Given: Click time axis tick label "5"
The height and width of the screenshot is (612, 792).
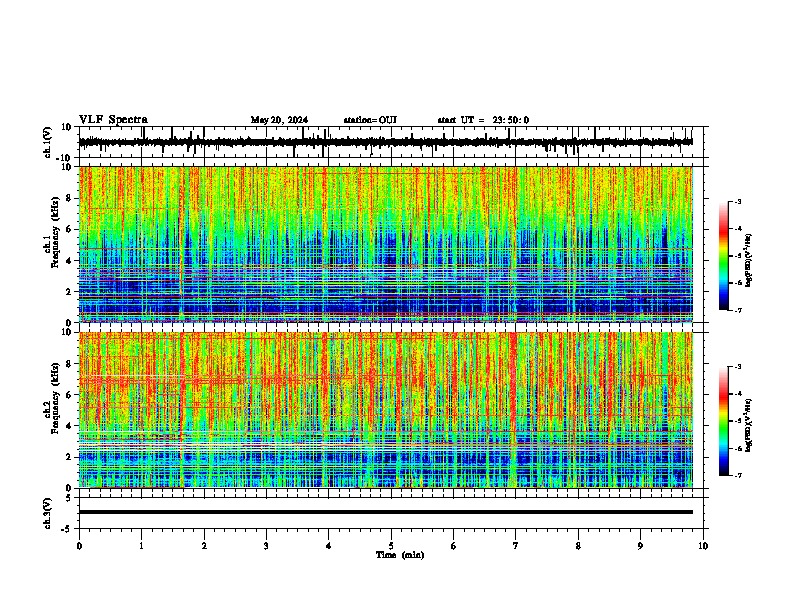Looking at the screenshot, I should click(x=391, y=546).
